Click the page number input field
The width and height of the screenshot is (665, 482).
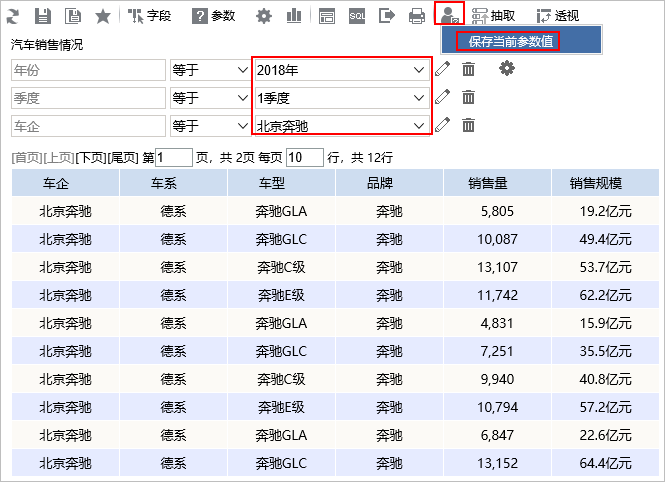pos(174,158)
